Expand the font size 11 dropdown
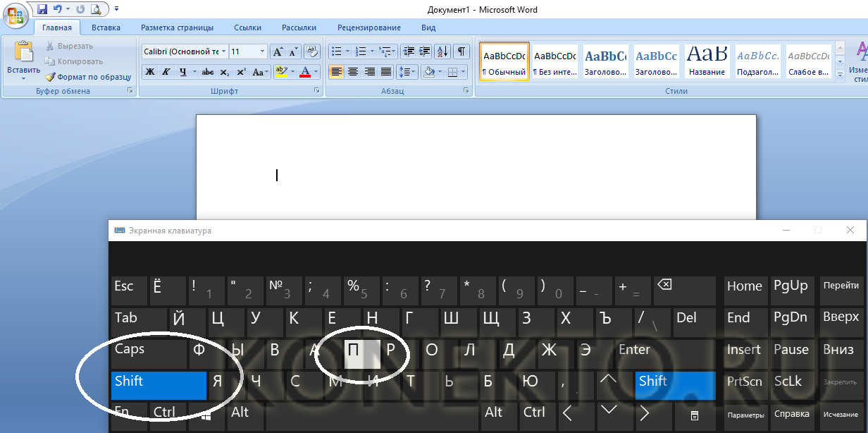This screenshot has height=433, width=868. click(x=263, y=51)
